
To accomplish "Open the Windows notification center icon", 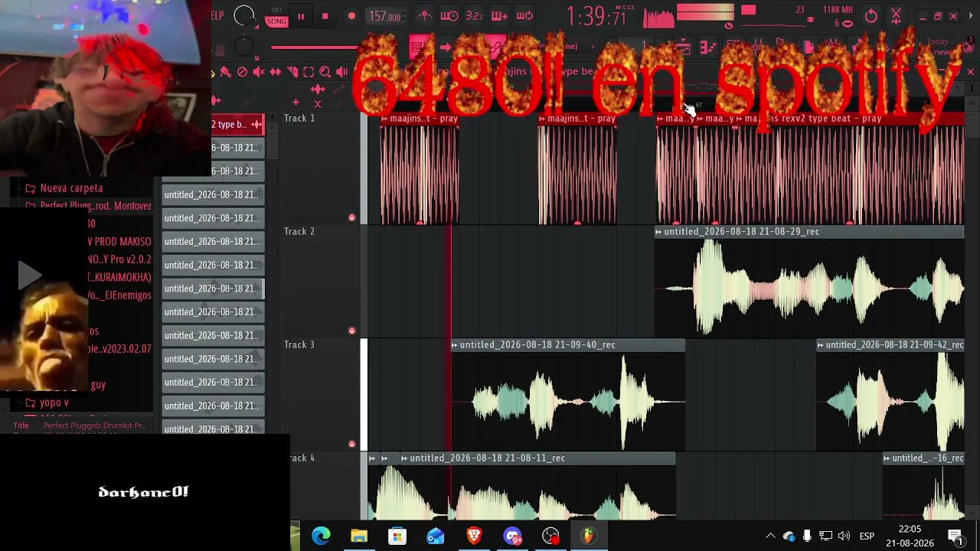I will 955,536.
